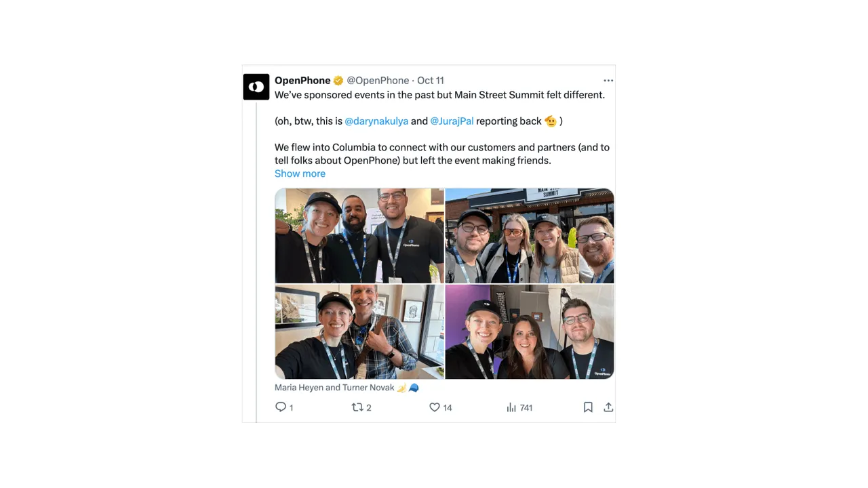This screenshot has height=488, width=868.
Task: Expand tweet text with Show more
Action: point(300,174)
